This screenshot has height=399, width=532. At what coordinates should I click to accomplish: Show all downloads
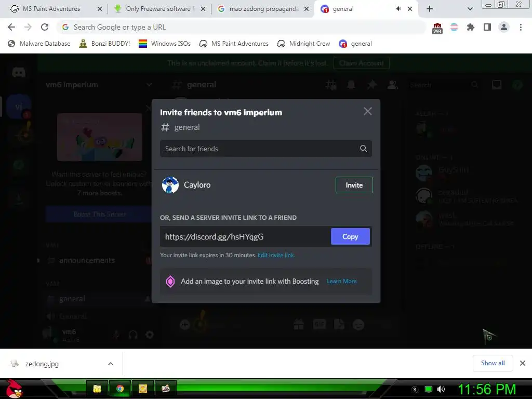pyautogui.click(x=493, y=363)
